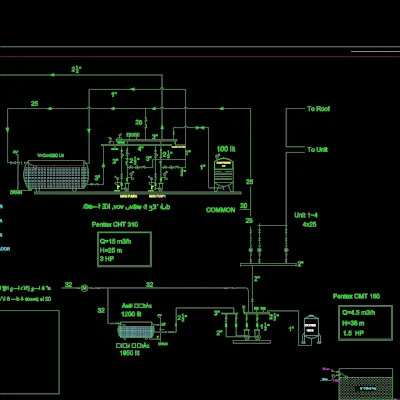The width and height of the screenshot is (400, 400).
Task: Select the Pentax CMT 160 title text
Action: 356,296
